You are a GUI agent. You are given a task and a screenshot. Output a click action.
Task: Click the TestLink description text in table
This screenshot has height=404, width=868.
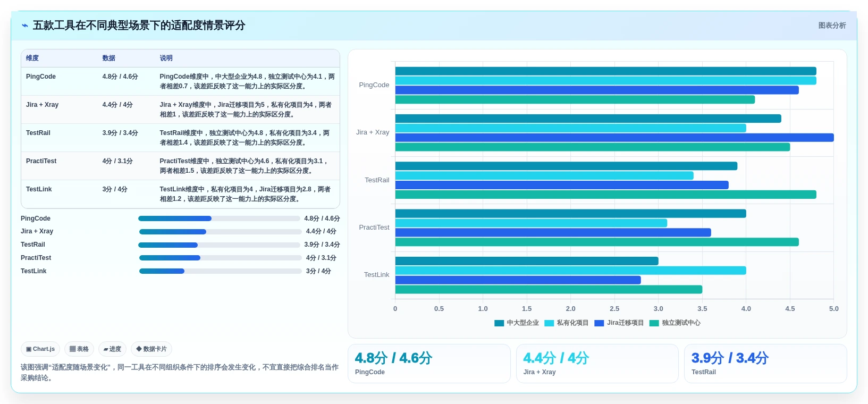[x=246, y=194]
